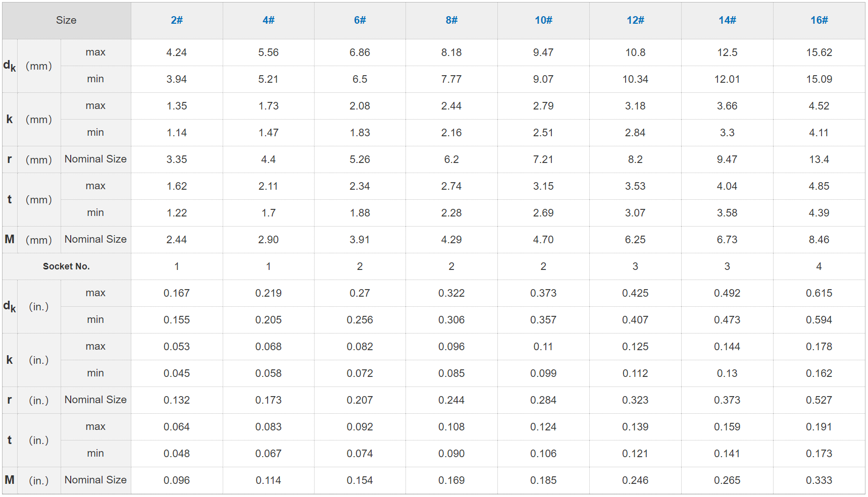
Task: Click the 12# column header link
Action: click(x=635, y=20)
